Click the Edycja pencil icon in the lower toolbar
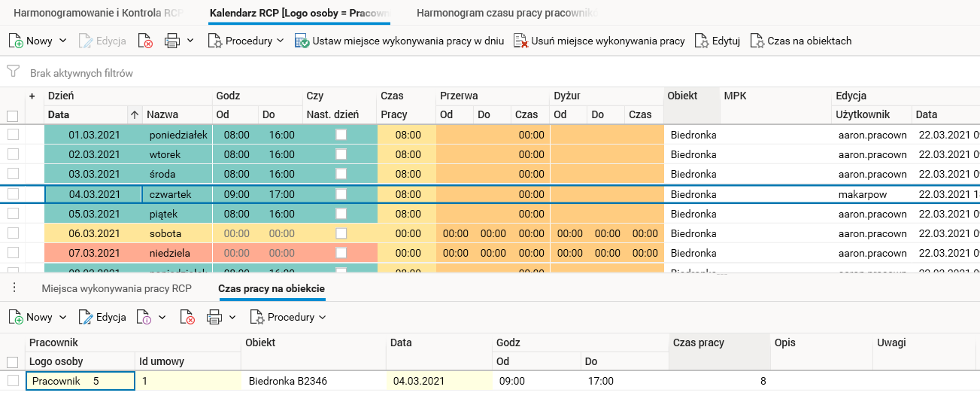The image size is (980, 414). (x=86, y=317)
